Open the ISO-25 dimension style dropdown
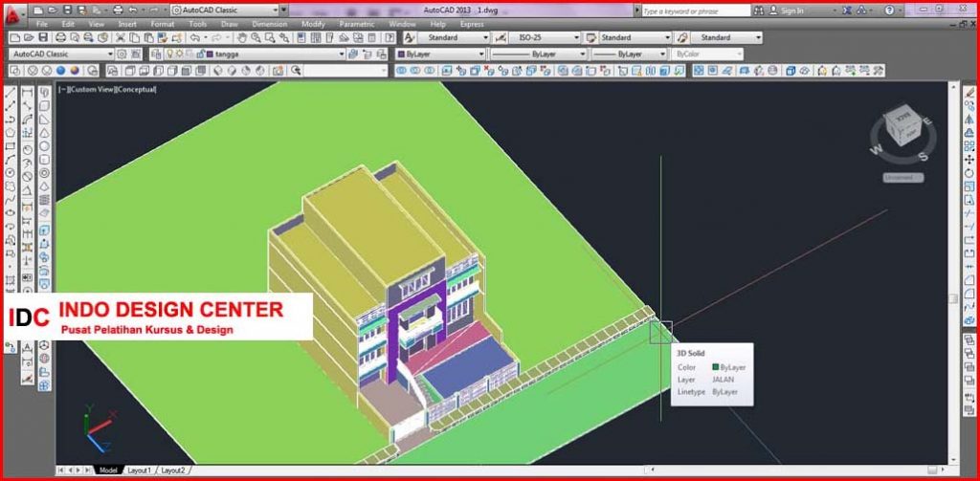Viewport: 980px width, 481px height. pyautogui.click(x=545, y=38)
